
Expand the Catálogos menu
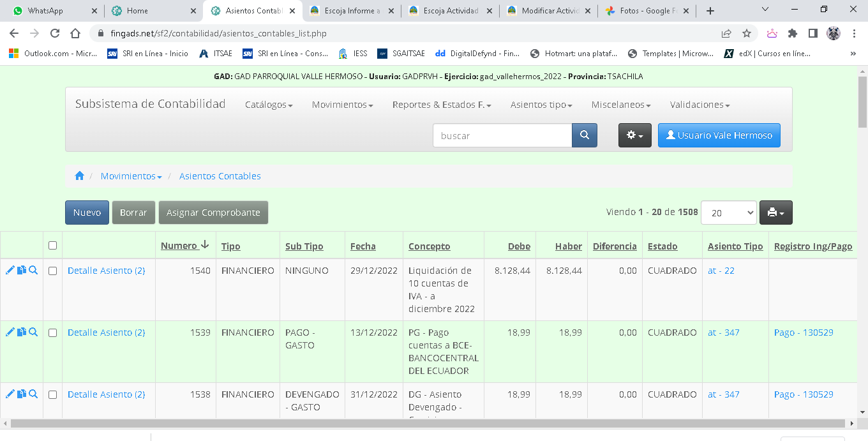pos(269,105)
